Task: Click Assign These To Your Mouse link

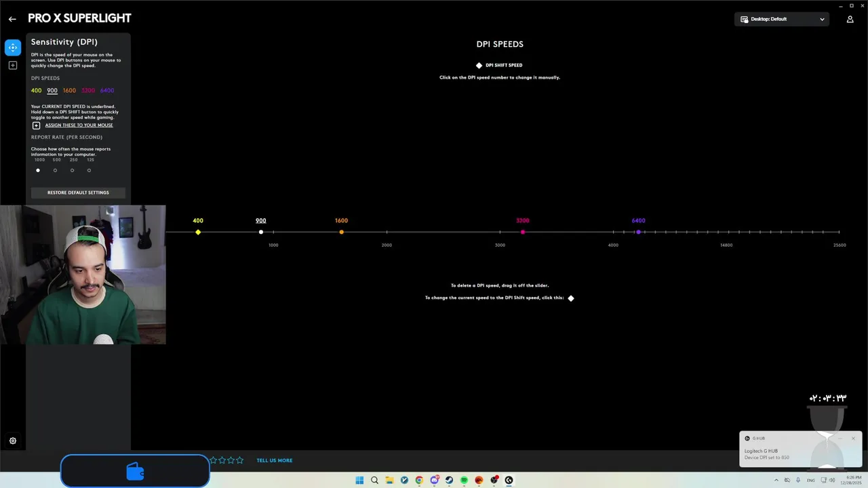Action: pyautogui.click(x=79, y=125)
